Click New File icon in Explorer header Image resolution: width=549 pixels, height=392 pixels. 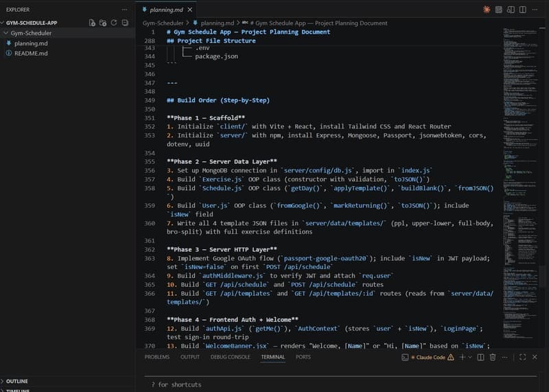[92, 23]
